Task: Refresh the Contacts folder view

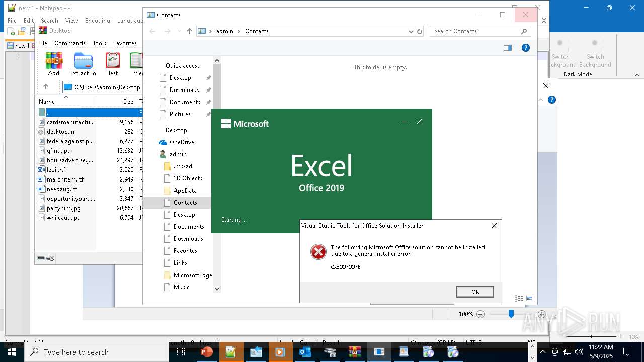Action: (x=420, y=31)
